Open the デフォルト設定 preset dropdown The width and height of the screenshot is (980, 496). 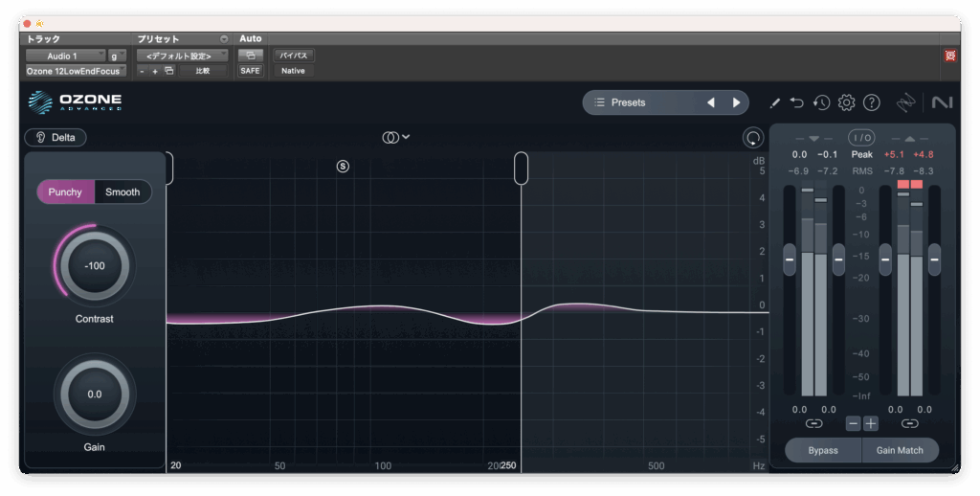(182, 56)
